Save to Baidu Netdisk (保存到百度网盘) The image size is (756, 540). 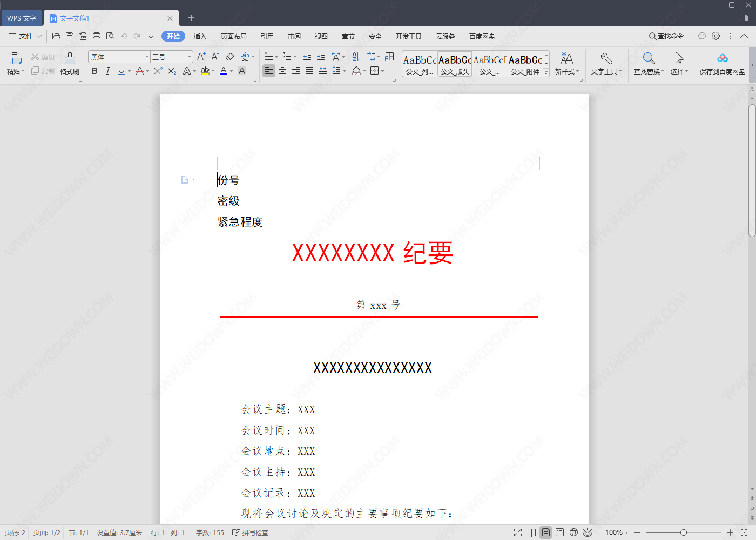coord(723,63)
